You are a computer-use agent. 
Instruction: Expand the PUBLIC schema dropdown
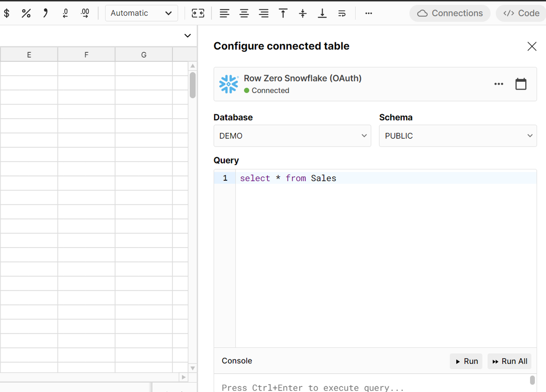click(458, 136)
